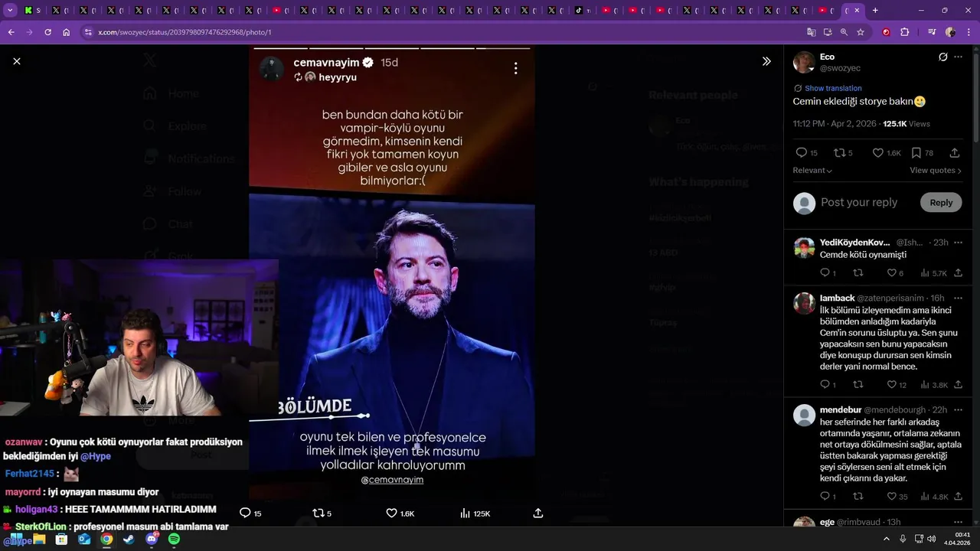Show hidden system tray icons chevron
Viewport: 980px width, 551px height.
pos(887,539)
